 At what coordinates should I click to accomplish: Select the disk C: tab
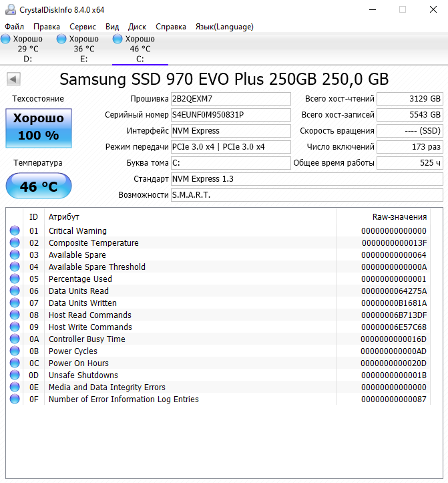pyautogui.click(x=140, y=49)
